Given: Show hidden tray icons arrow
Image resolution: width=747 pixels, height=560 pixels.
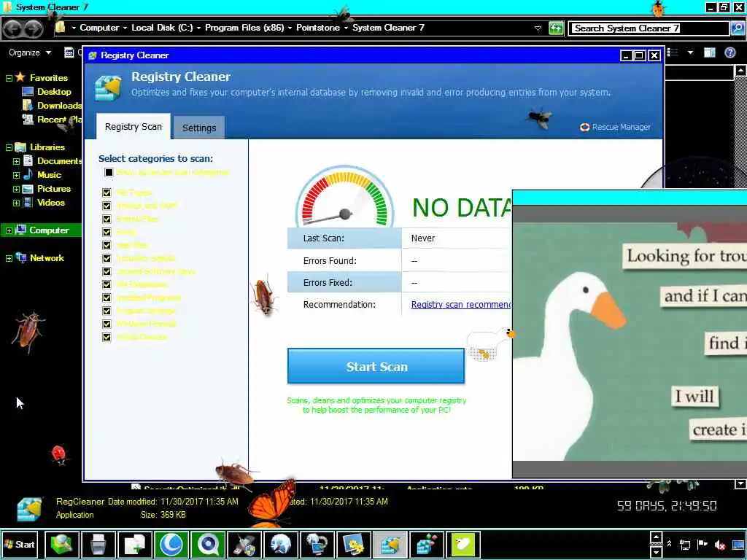Looking at the screenshot, I should (670, 544).
